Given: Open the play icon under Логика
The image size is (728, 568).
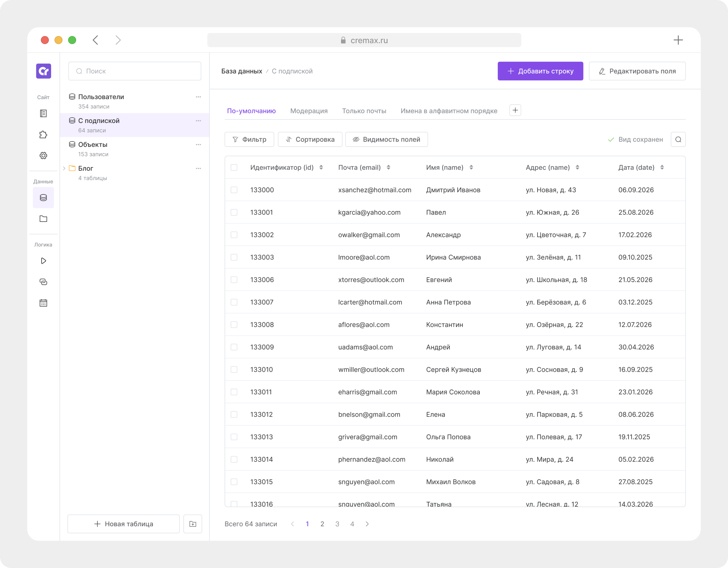Looking at the screenshot, I should tap(43, 261).
